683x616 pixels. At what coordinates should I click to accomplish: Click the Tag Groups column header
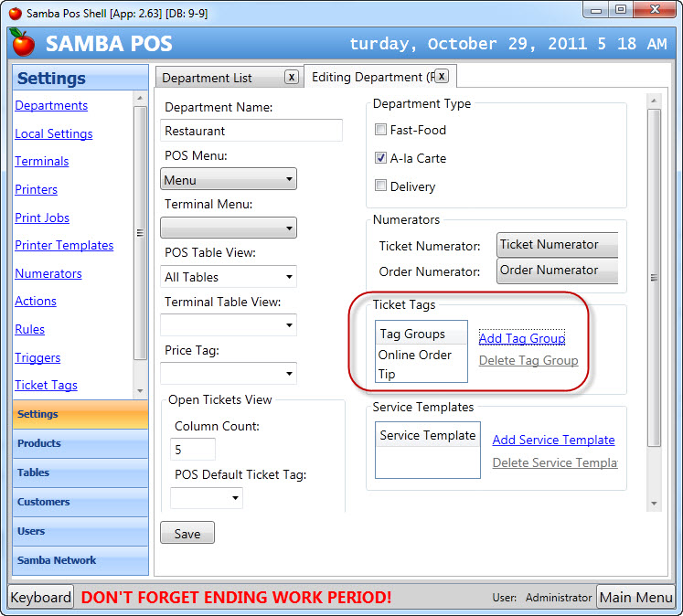pyautogui.click(x=422, y=334)
